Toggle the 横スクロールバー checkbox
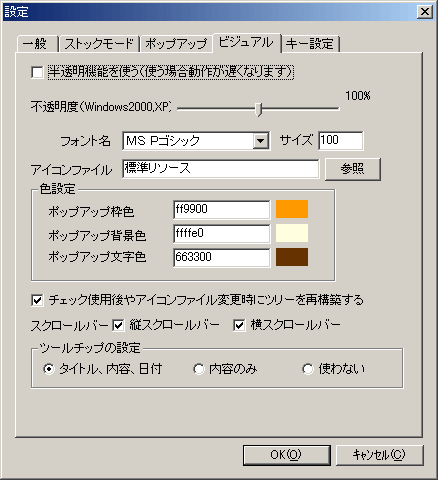This screenshot has width=438, height=480. (239, 325)
